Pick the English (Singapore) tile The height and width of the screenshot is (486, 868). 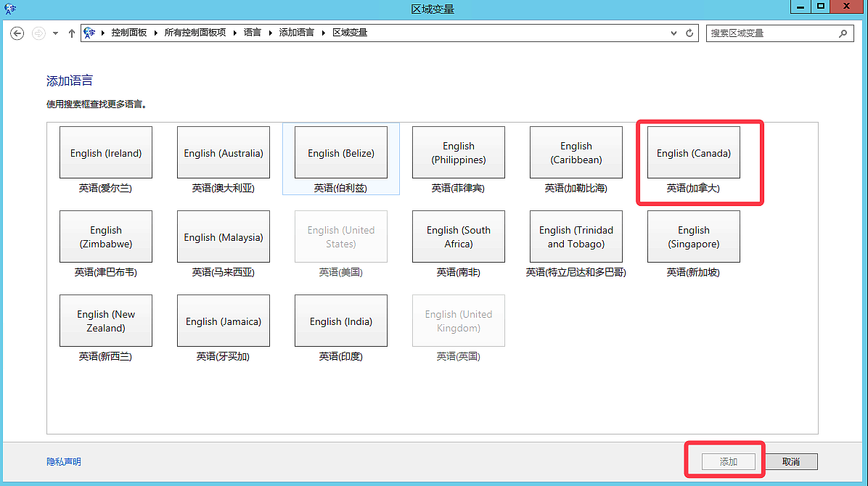click(x=693, y=237)
